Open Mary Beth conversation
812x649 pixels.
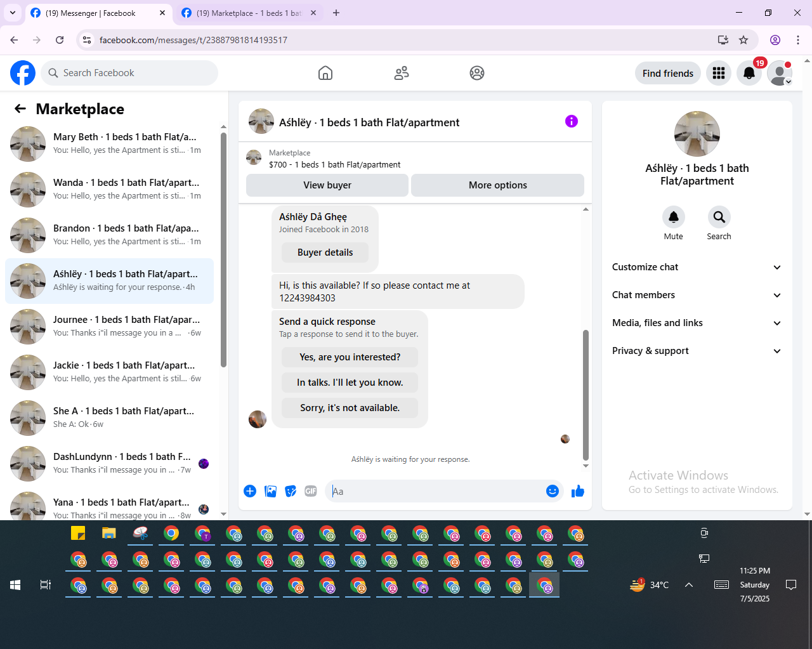pyautogui.click(x=109, y=144)
